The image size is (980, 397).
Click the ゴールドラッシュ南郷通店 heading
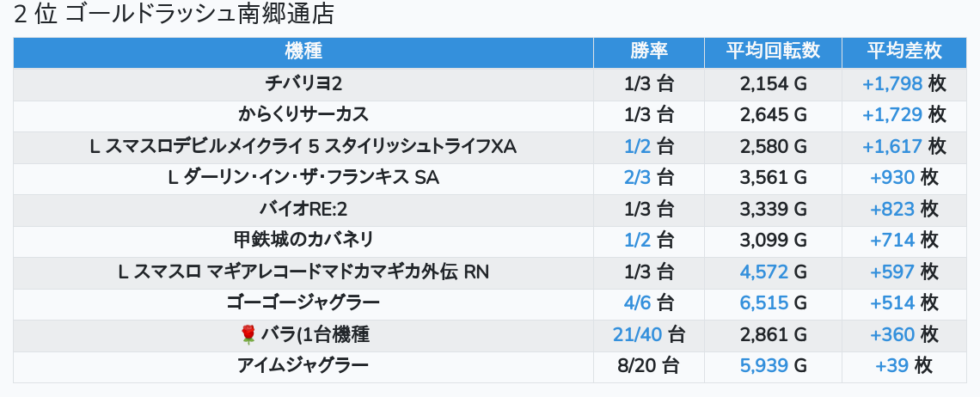click(175, 15)
